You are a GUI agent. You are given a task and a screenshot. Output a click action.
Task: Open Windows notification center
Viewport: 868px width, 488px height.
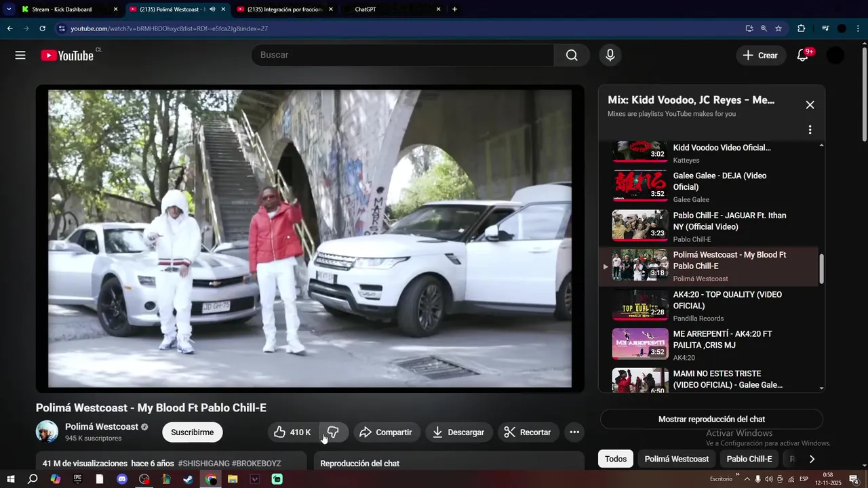[x=854, y=479]
